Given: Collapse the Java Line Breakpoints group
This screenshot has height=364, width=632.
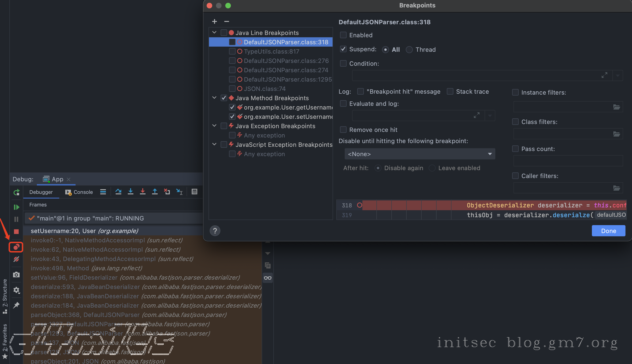Looking at the screenshot, I should (x=214, y=32).
